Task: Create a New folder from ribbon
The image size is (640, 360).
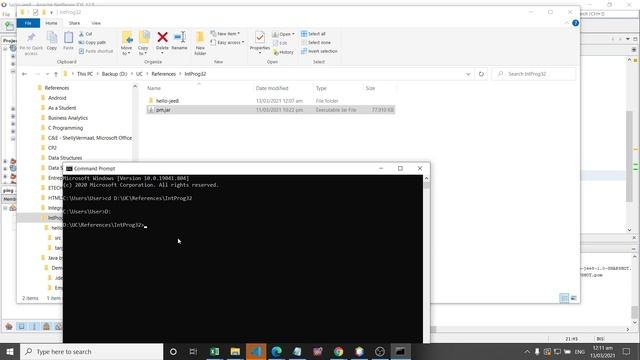Action: [200, 43]
